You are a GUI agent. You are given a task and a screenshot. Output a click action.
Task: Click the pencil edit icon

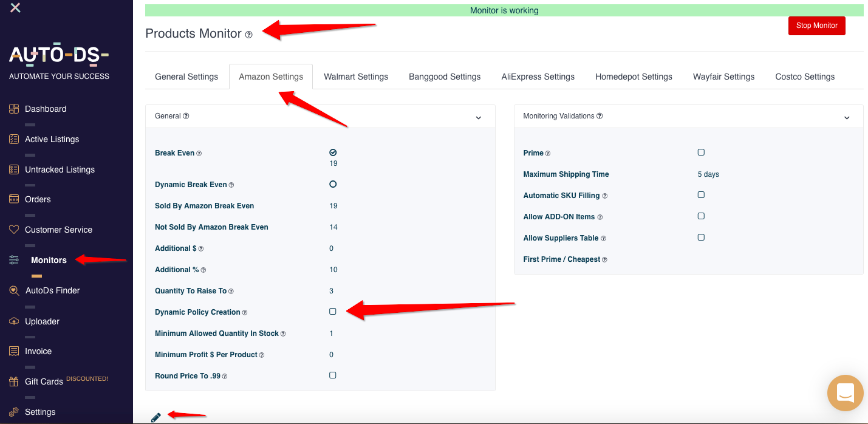click(x=156, y=417)
